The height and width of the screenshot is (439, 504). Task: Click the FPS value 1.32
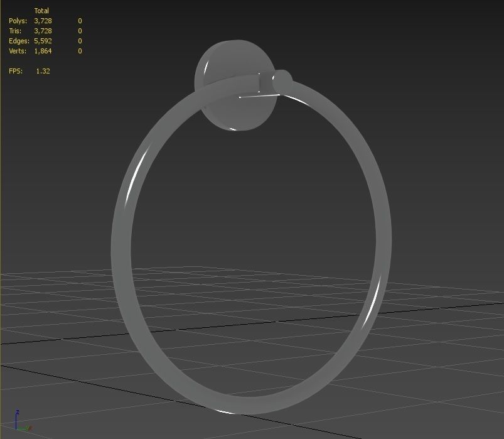43,71
